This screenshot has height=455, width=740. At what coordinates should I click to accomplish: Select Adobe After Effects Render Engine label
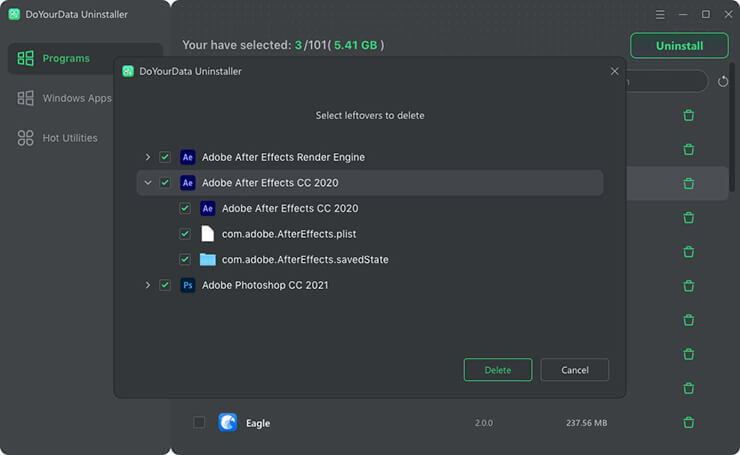click(x=283, y=157)
